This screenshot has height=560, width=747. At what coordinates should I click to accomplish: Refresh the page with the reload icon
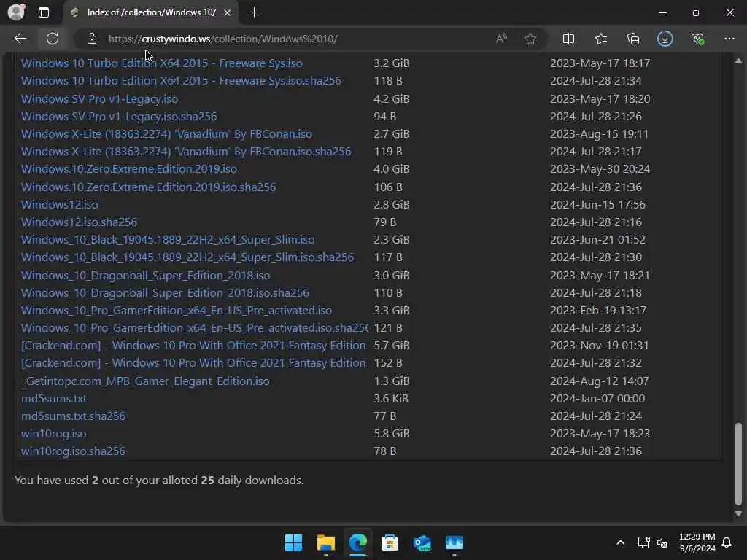pyautogui.click(x=53, y=39)
